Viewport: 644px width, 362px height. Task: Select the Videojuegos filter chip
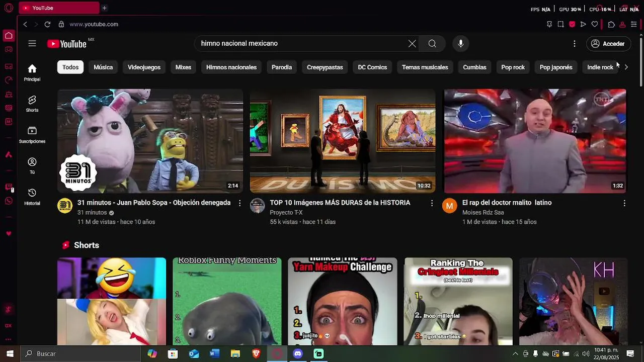[x=144, y=67]
